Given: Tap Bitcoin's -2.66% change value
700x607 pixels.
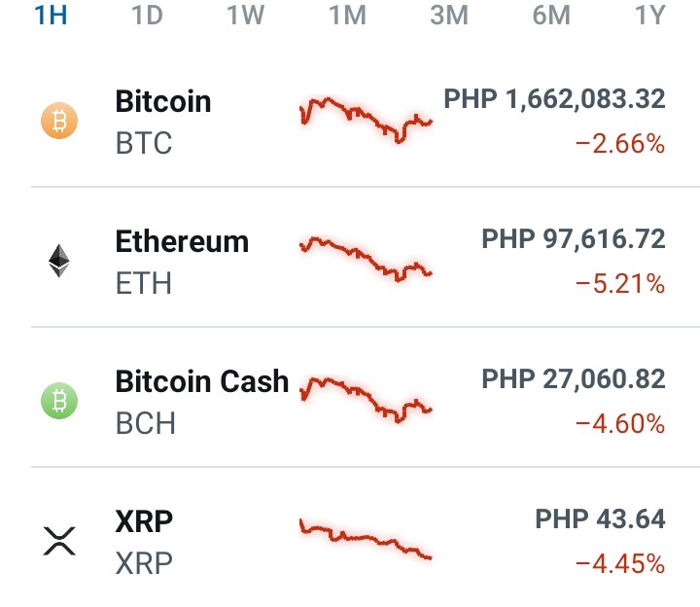Looking at the screenshot, I should [x=620, y=144].
